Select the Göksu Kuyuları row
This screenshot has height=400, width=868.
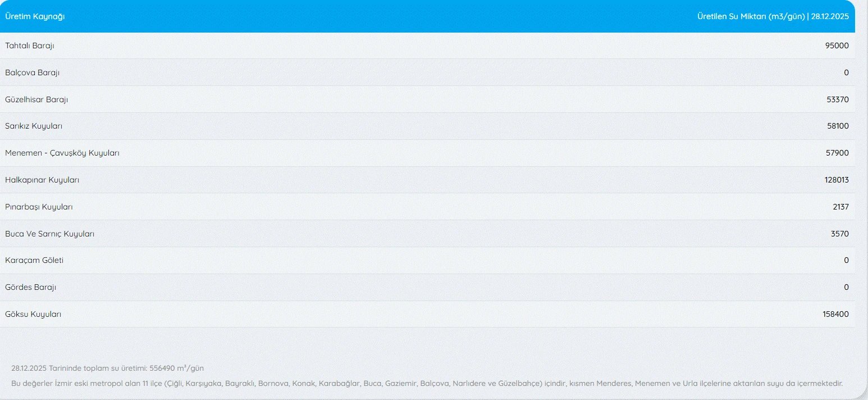(x=427, y=315)
